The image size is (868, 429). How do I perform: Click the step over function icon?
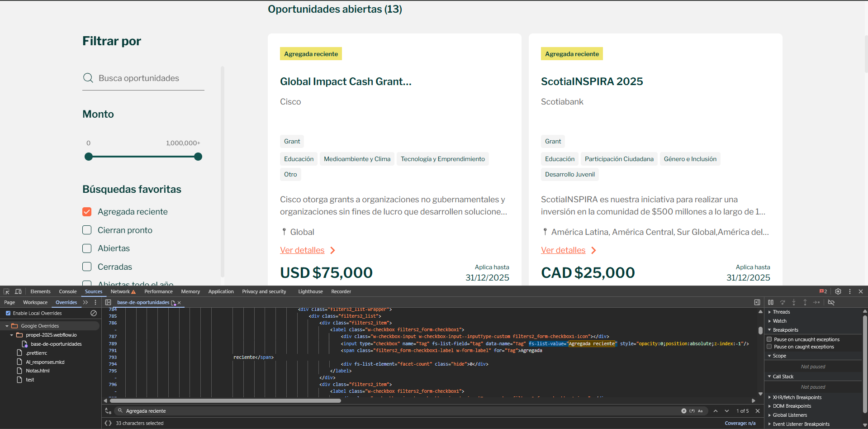click(783, 302)
